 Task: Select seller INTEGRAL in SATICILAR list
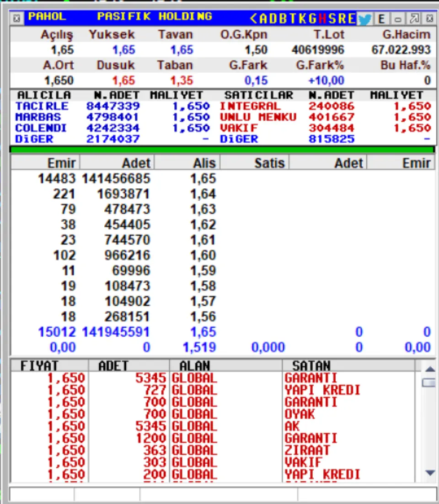(x=250, y=106)
